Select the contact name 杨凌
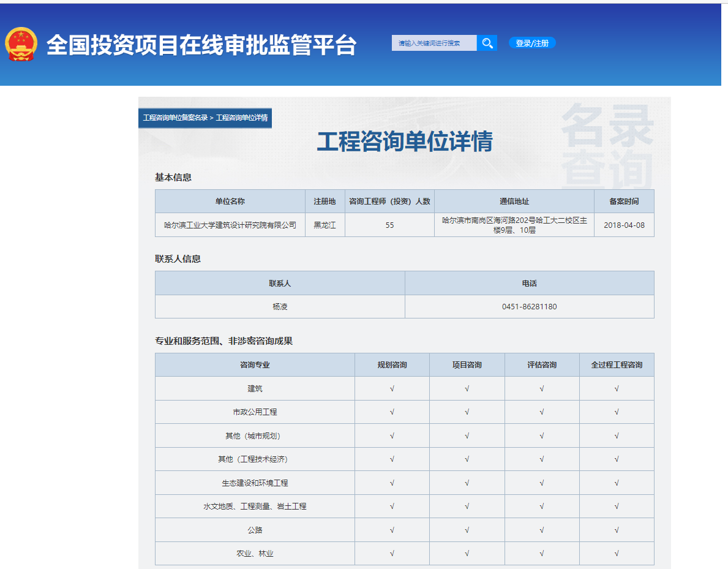Viewport: 728px width, 569px height. (x=280, y=307)
